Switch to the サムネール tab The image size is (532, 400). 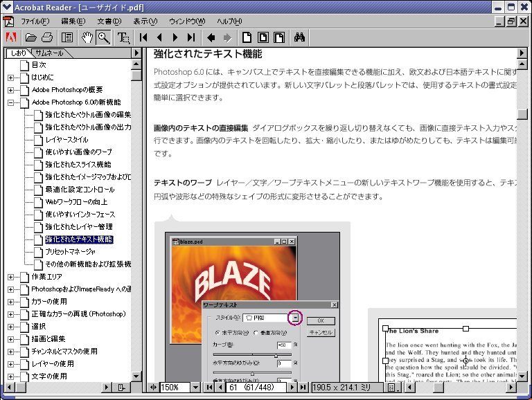click(x=50, y=53)
